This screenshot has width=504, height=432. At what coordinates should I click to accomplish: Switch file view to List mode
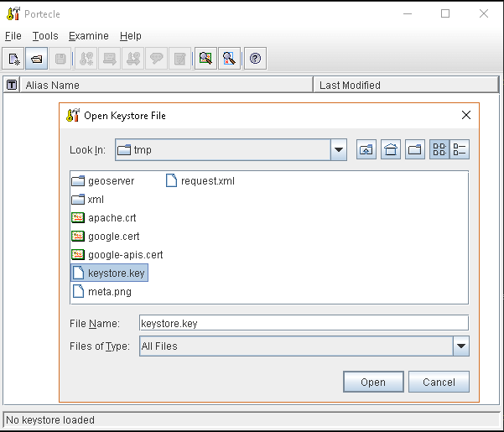coord(439,150)
